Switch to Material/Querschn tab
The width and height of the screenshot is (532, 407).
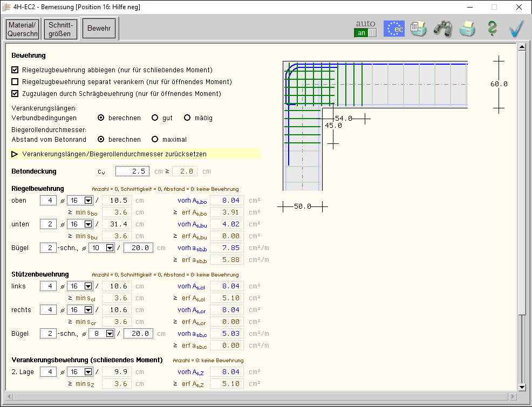(22, 29)
